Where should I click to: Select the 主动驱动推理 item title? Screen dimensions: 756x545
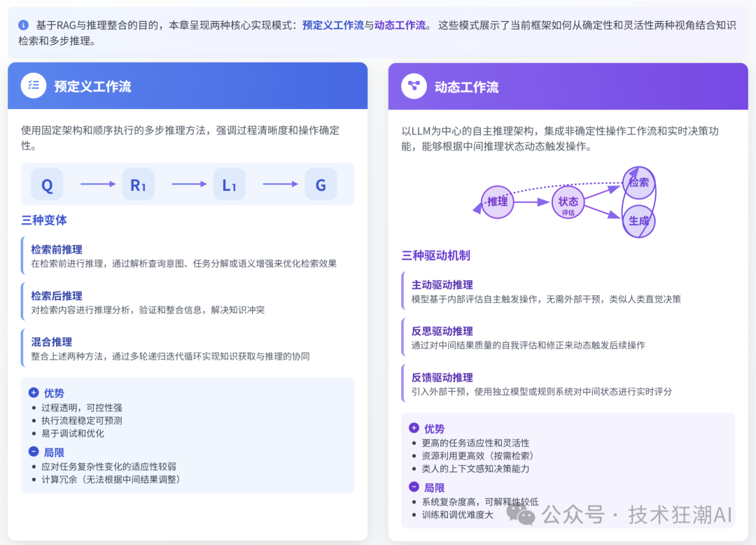click(442, 285)
